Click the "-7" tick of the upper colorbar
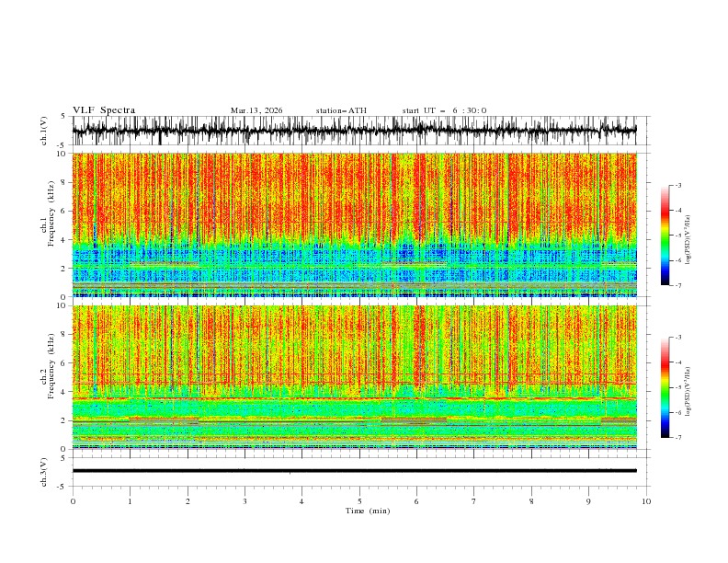Image resolution: width=728 pixels, height=563 pixels. (x=677, y=285)
